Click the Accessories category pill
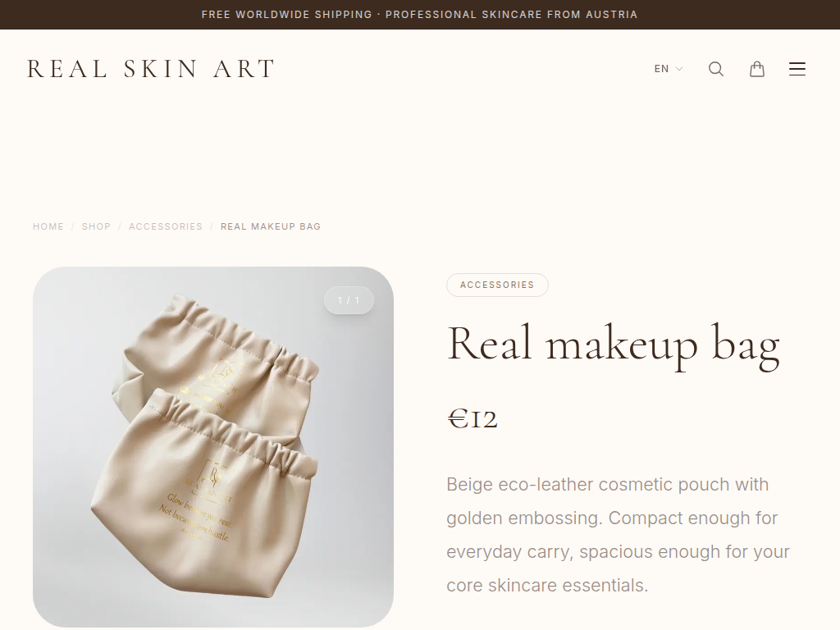This screenshot has width=840, height=630. 497,285
